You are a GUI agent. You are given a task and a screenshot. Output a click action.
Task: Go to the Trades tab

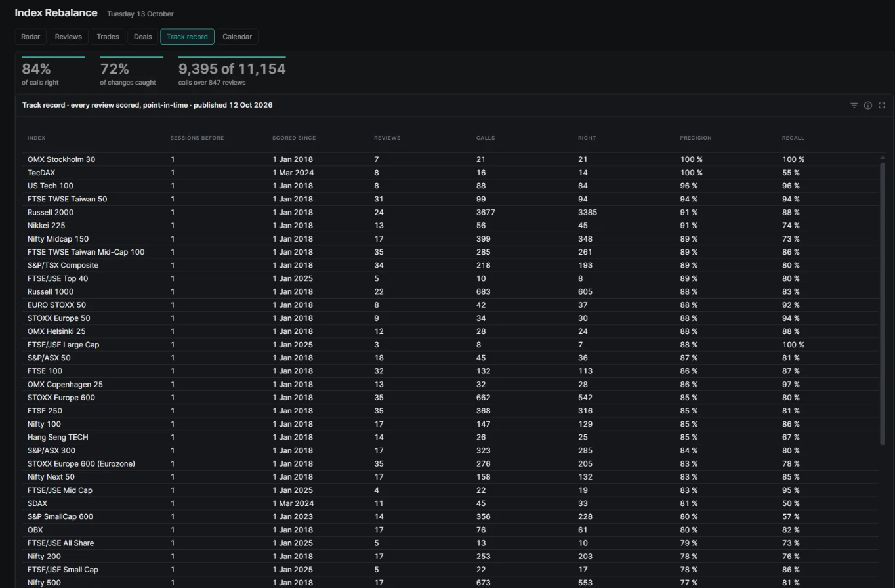108,37
